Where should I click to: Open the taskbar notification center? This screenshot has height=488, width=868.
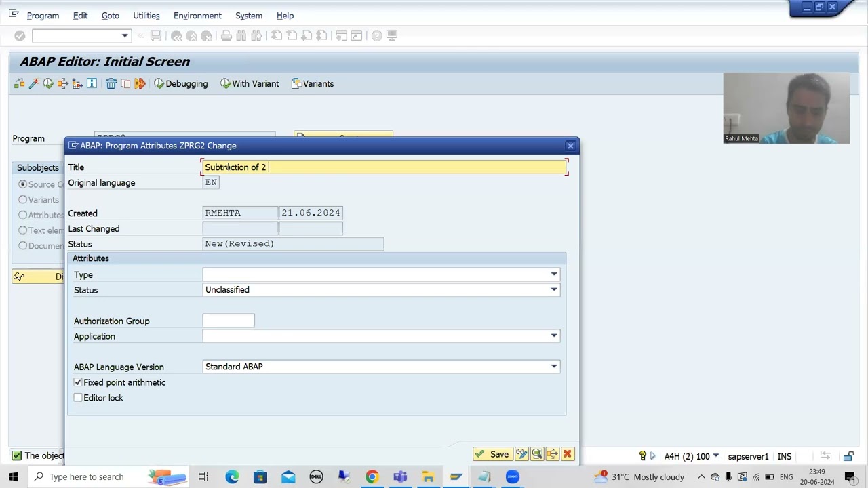(850, 476)
